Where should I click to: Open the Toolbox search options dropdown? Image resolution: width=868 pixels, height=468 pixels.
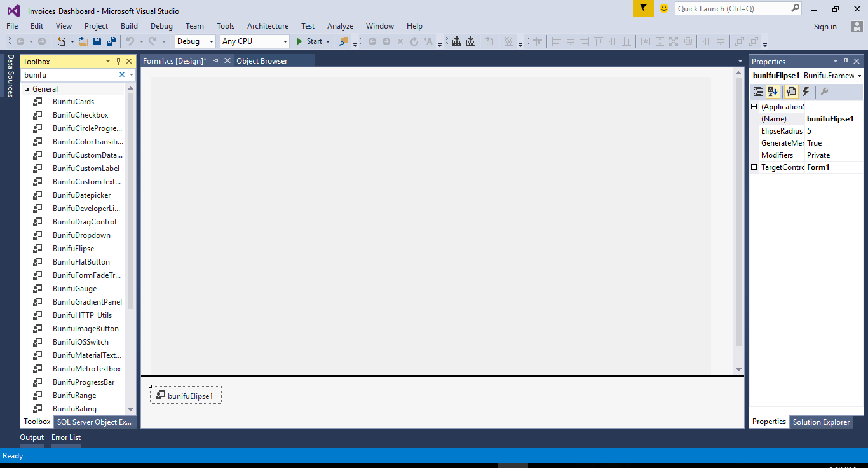[x=132, y=75]
